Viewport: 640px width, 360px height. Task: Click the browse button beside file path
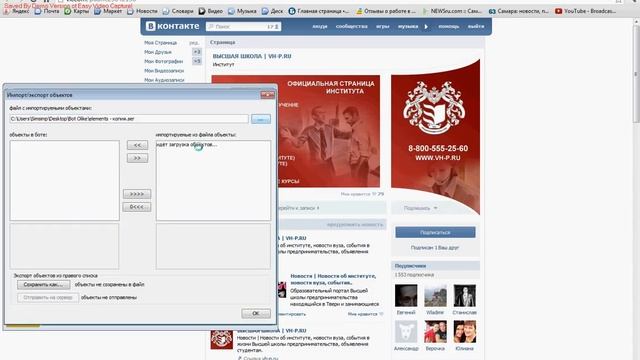pos(261,119)
